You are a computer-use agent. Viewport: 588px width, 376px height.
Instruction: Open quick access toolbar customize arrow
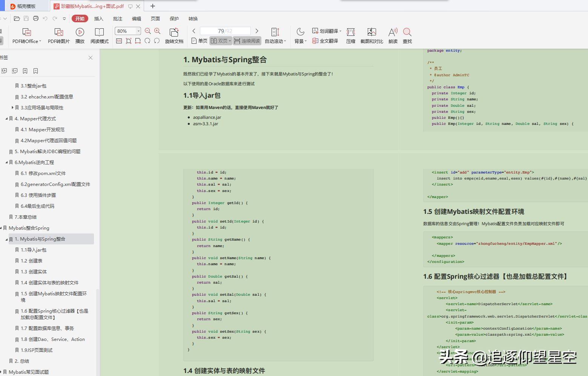[x=64, y=18]
